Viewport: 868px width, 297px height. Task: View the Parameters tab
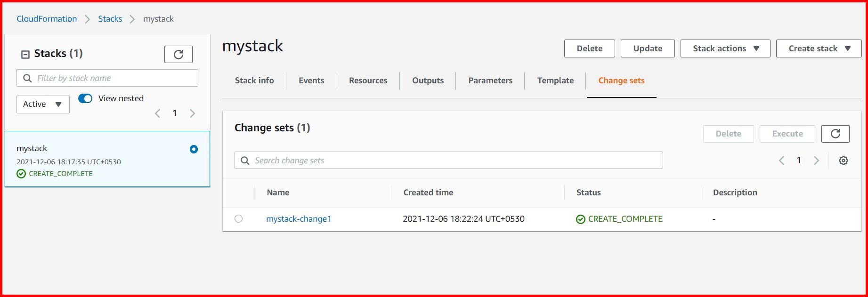coord(490,80)
